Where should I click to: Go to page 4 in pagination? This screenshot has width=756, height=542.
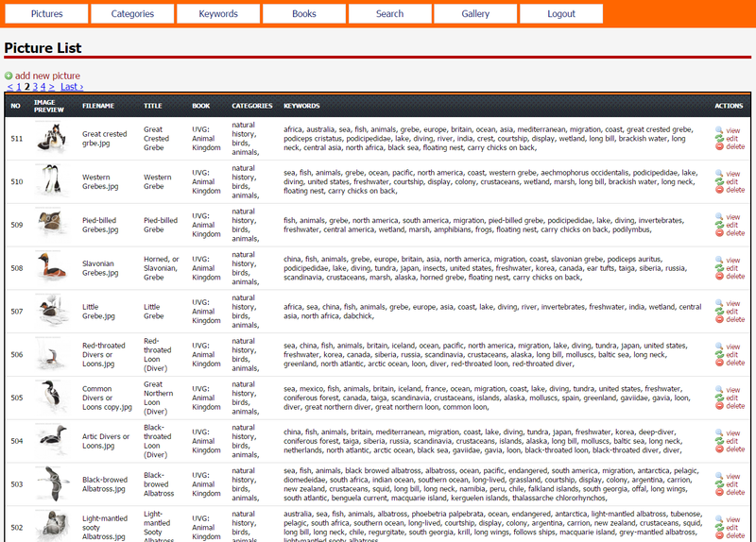coord(43,87)
